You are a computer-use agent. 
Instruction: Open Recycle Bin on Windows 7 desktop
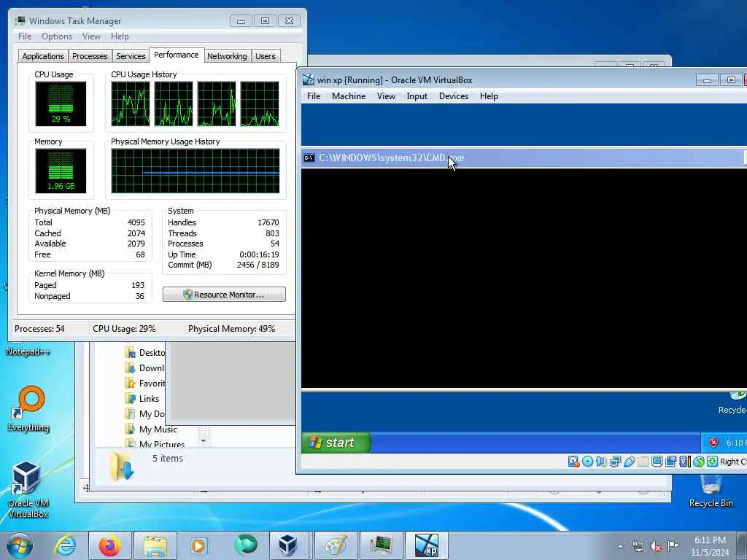tap(711, 491)
